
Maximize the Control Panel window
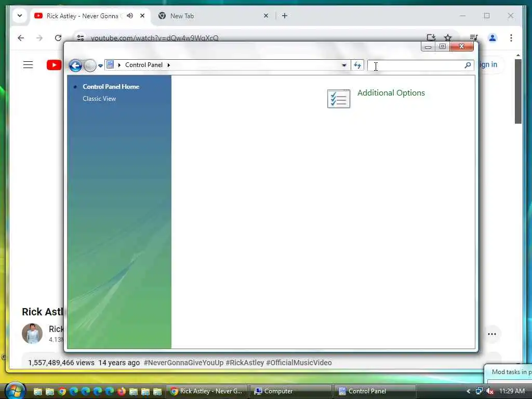pos(443,46)
